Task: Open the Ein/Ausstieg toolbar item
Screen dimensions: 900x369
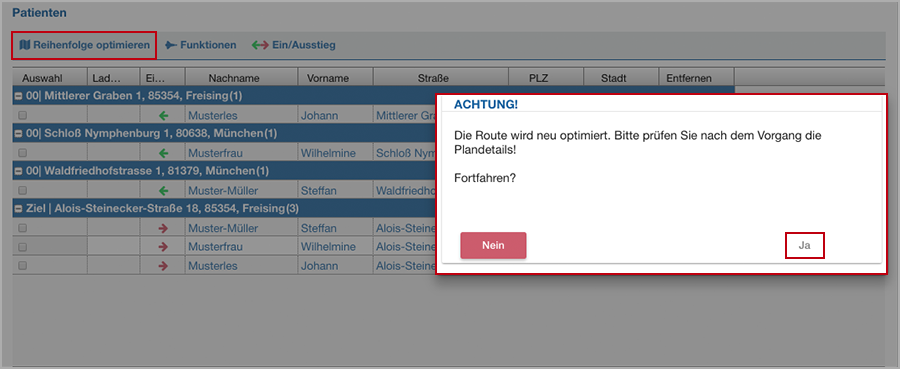Action: (x=293, y=45)
